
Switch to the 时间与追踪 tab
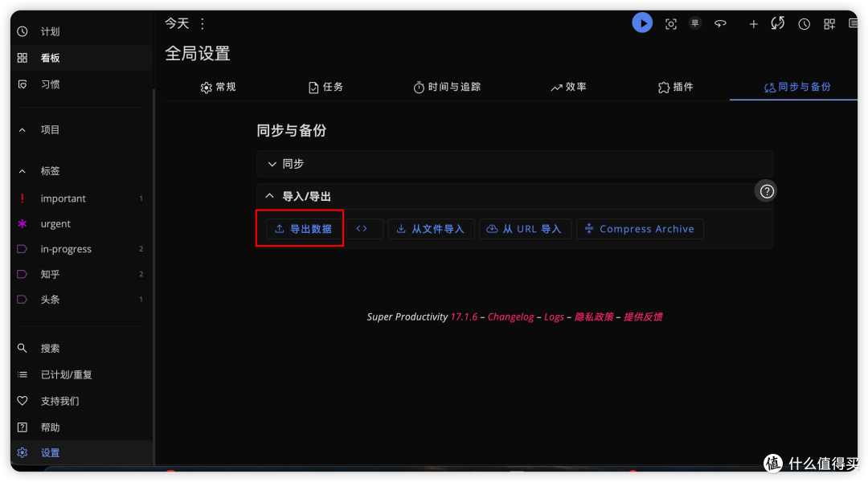coord(447,87)
